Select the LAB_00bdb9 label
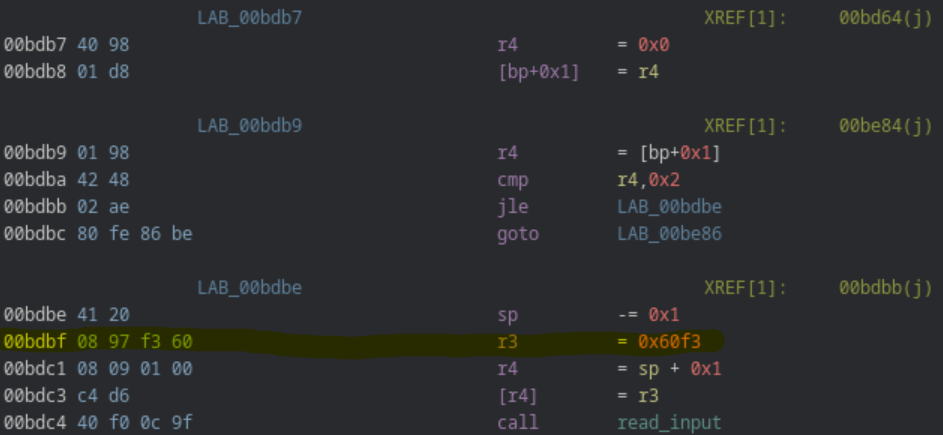Screen dimensions: 943x435 pos(250,126)
